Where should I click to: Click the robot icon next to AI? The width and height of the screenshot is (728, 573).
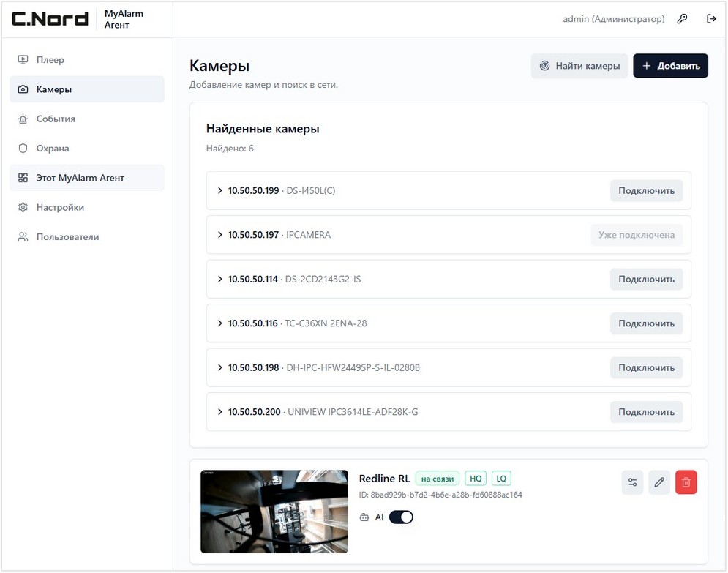tap(364, 517)
